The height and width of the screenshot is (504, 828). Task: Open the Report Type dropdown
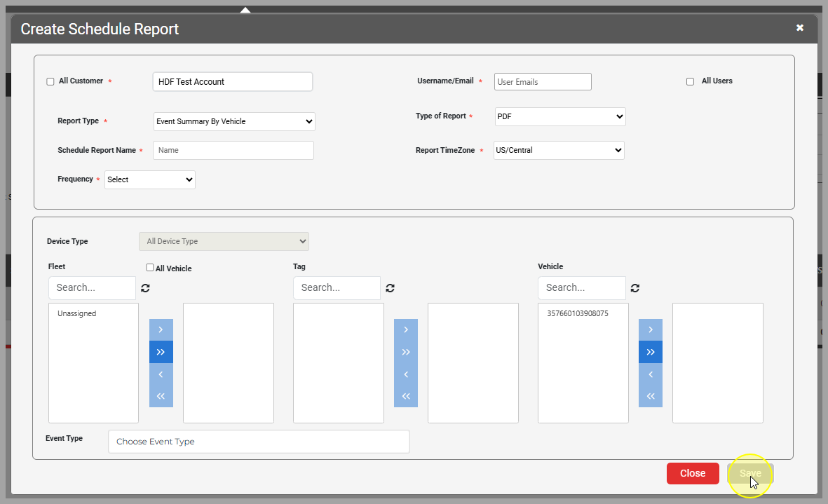[234, 121]
